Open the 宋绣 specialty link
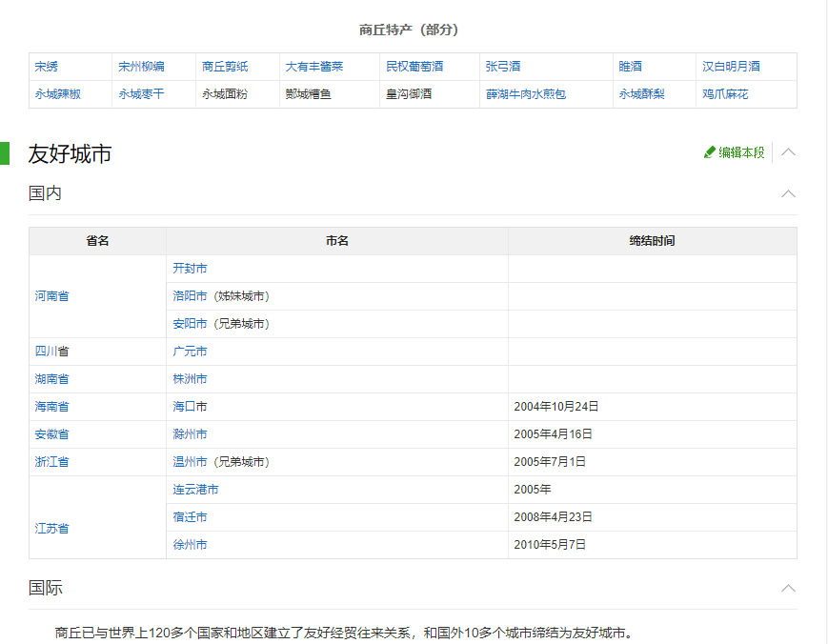828x644 pixels. [x=47, y=67]
